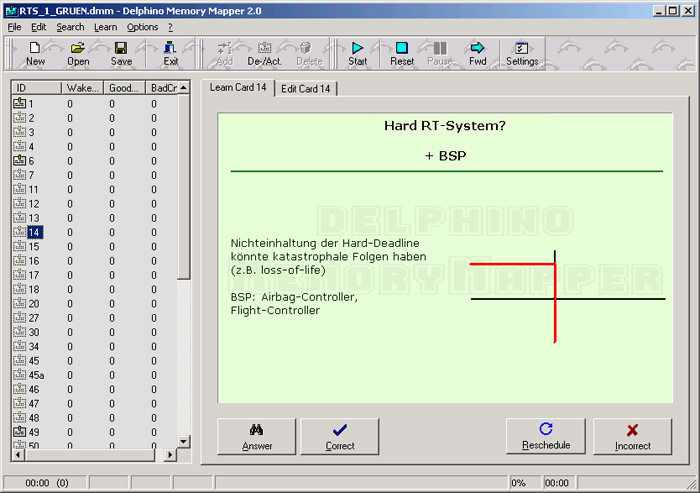Switch to the Learn Card 14 tab
700x493 pixels.
[x=238, y=88]
